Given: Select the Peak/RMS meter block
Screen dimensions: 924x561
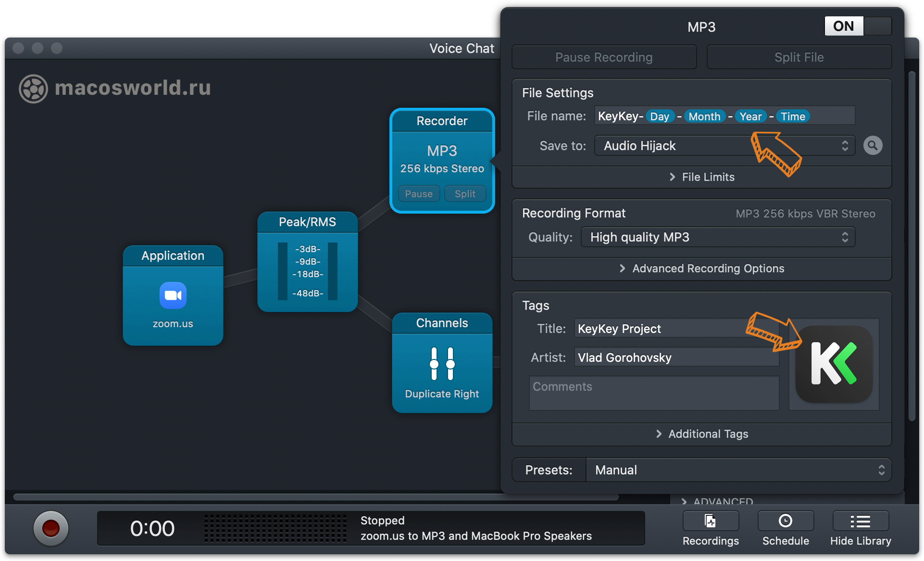Looking at the screenshot, I should point(308,262).
